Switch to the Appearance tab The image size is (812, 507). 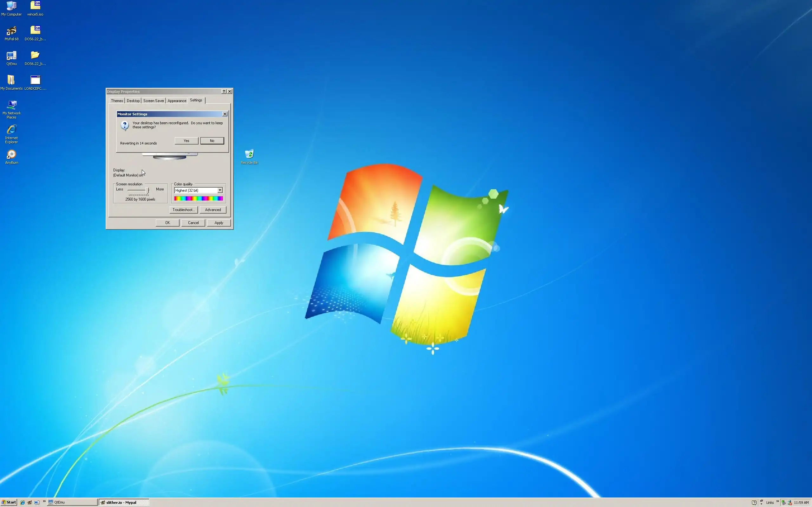click(x=176, y=100)
